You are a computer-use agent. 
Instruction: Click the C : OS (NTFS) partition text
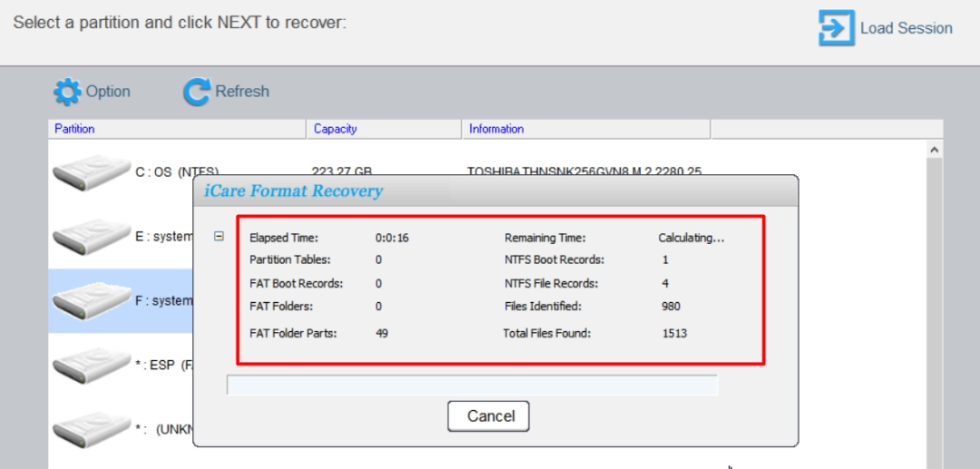pyautogui.click(x=177, y=171)
